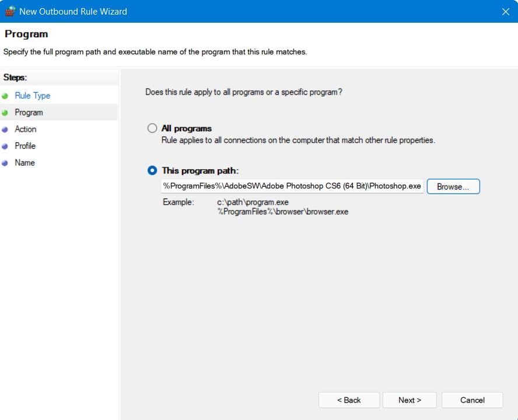Go to the Rule Type step
The height and width of the screenshot is (420, 518).
click(x=33, y=96)
